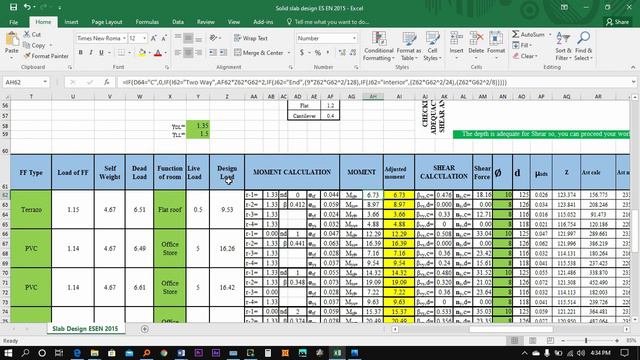
Task: Switch to the Page Layout tab
Action: tap(107, 22)
